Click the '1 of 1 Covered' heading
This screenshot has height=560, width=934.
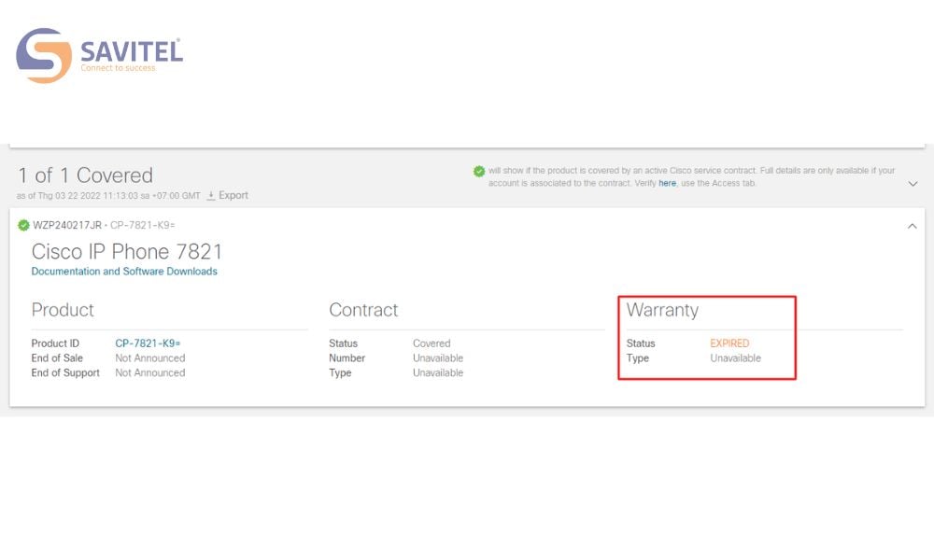[86, 175]
